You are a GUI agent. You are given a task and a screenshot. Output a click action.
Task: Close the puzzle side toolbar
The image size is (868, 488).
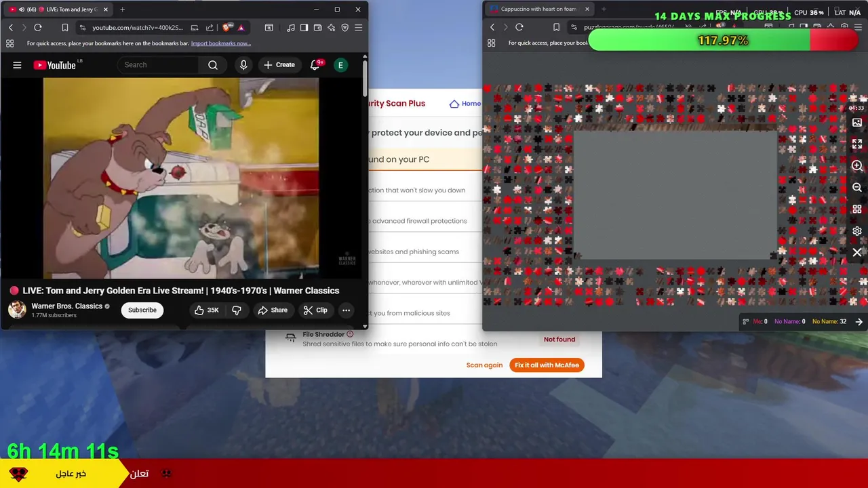tap(857, 252)
